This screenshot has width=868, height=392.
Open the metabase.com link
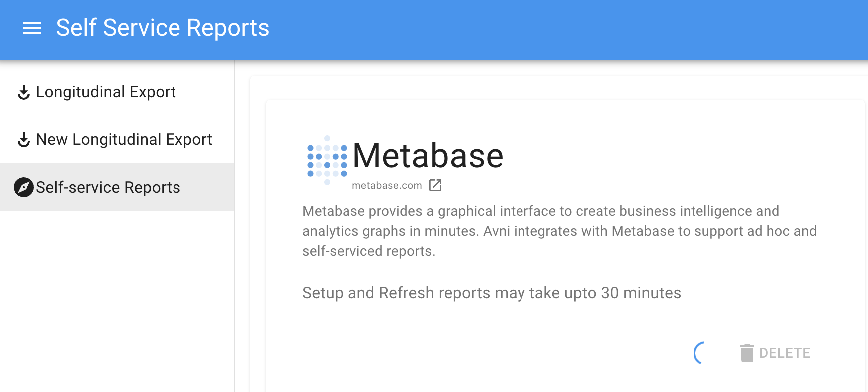[x=387, y=185]
